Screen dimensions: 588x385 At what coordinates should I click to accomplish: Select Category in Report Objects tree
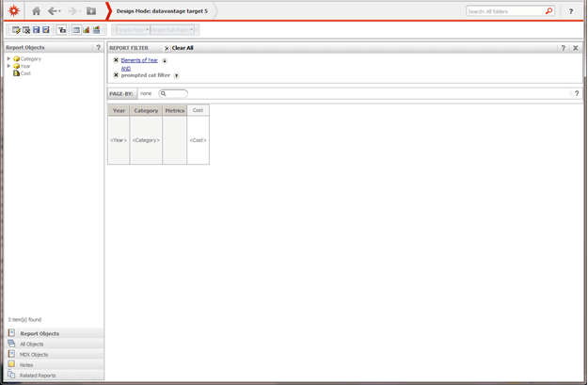[31, 59]
